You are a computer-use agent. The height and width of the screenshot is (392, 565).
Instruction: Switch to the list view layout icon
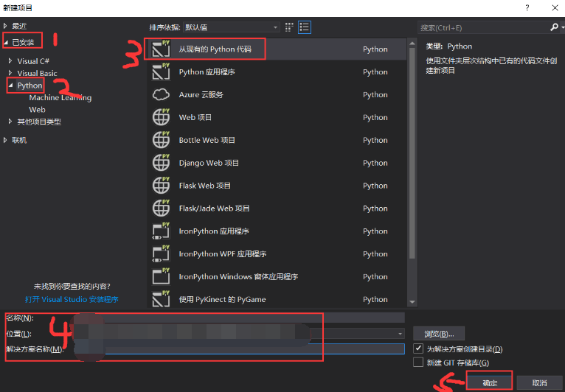coord(305,27)
